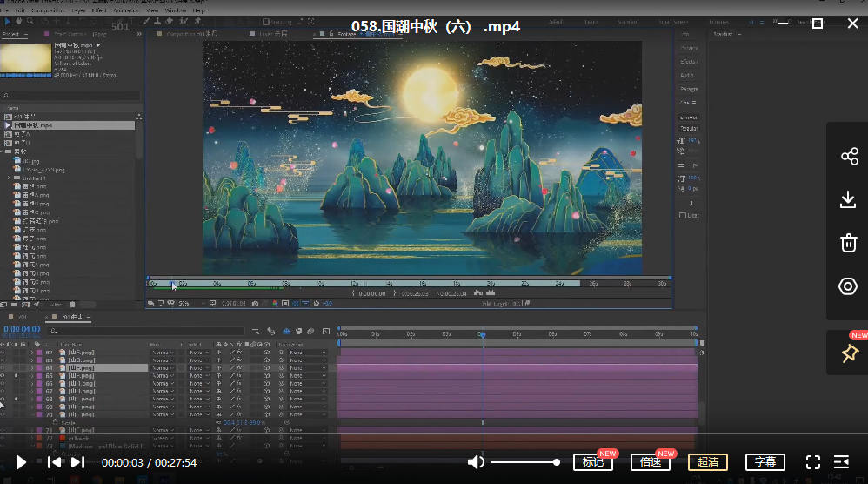Click the 标记 mark button

592,462
